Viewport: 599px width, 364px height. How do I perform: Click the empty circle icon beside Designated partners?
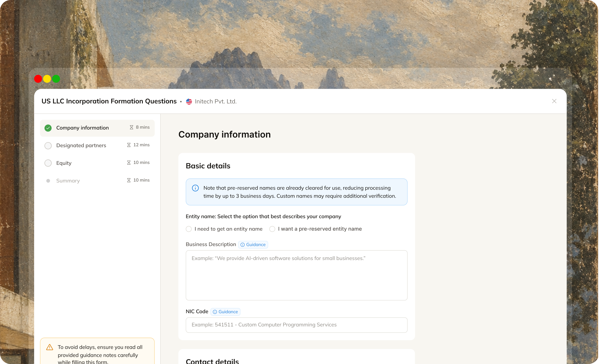48,146
